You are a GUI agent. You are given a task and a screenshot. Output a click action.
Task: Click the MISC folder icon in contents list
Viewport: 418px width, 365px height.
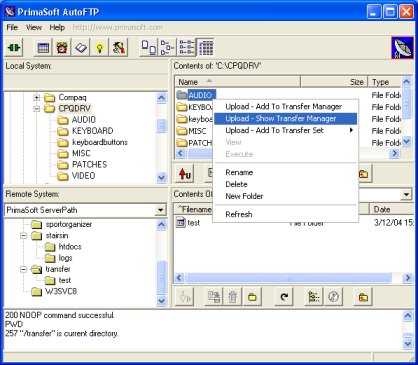(182, 131)
